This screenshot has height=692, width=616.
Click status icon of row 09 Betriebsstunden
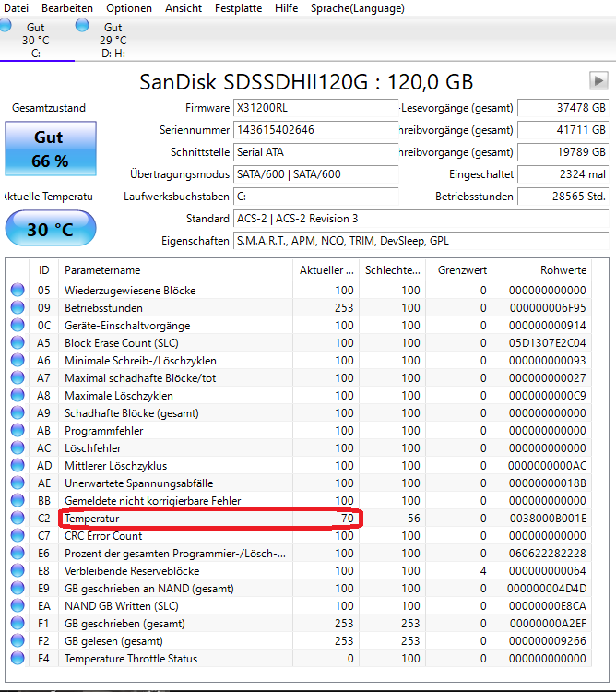coord(18,307)
